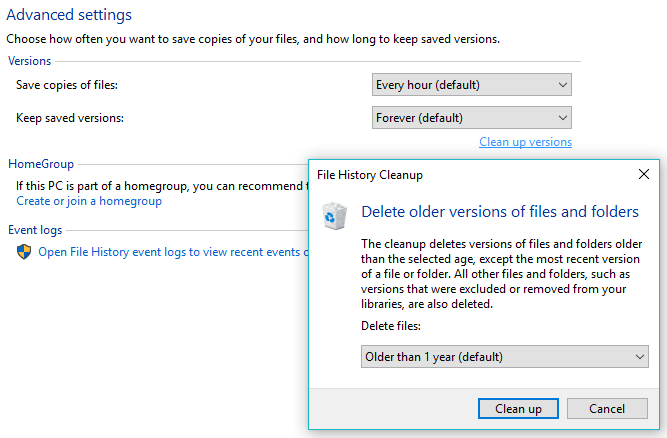Click the 'If this PC is part of a homegroup' text
This screenshot has width=667, height=438.
point(162,186)
